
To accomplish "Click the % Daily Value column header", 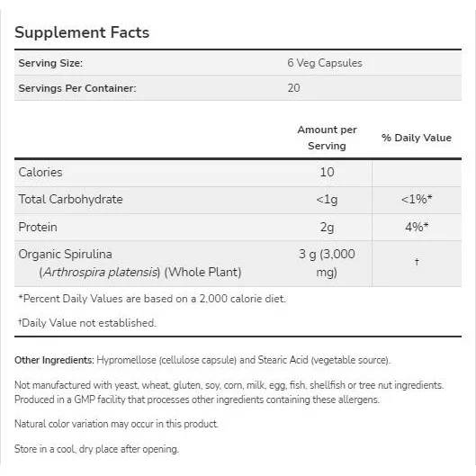I will click(417, 138).
